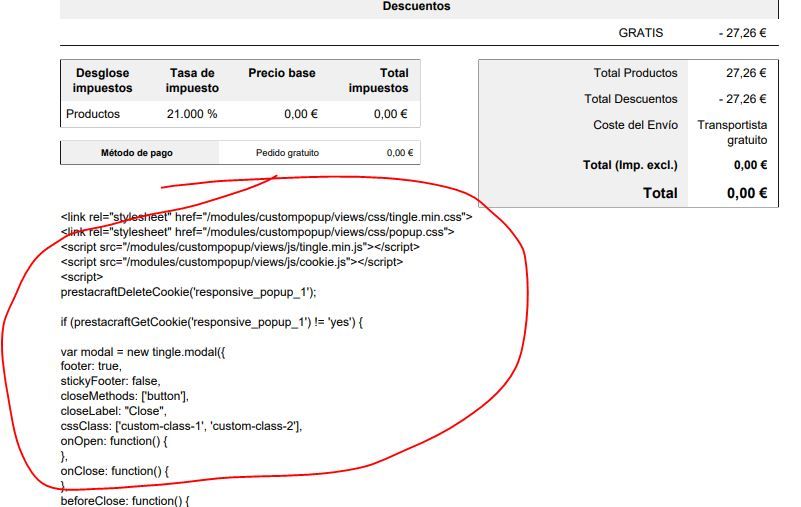The height and width of the screenshot is (507, 801).
Task: Click the Método de pago label
Action: point(137,153)
